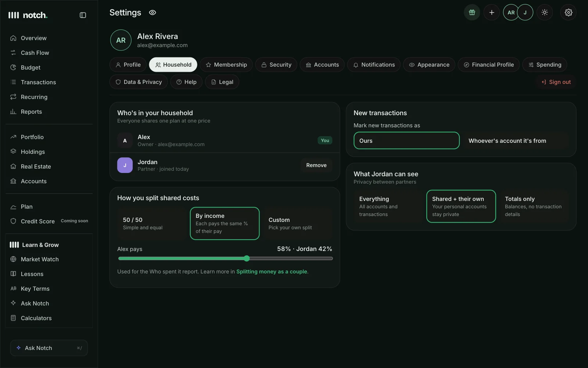Open Key Terms in sidebar

pos(49,289)
